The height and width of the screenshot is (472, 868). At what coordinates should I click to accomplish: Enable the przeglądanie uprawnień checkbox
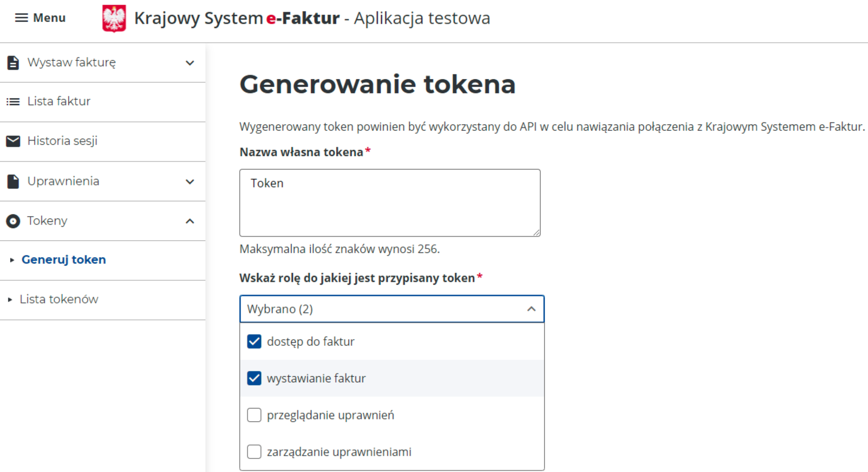point(254,415)
